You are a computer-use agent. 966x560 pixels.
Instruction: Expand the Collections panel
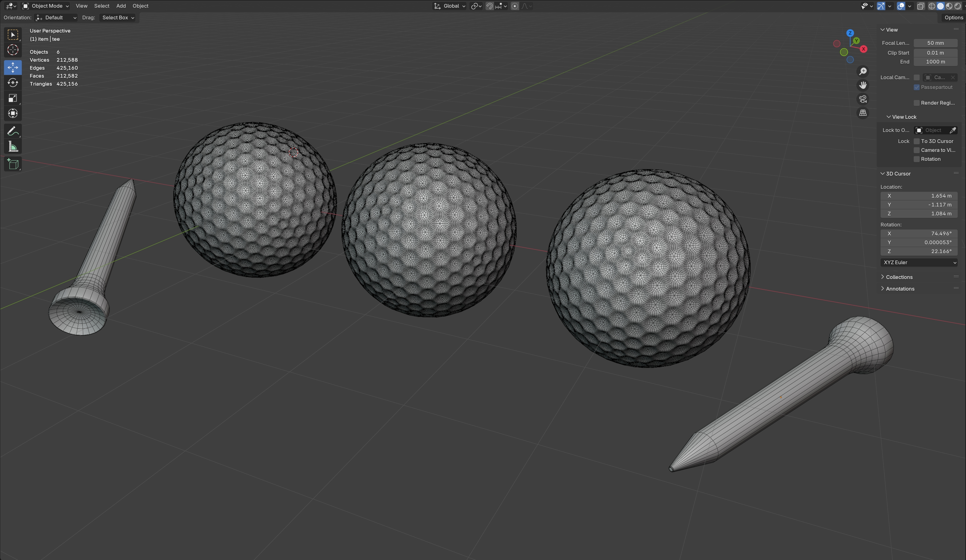click(898, 277)
